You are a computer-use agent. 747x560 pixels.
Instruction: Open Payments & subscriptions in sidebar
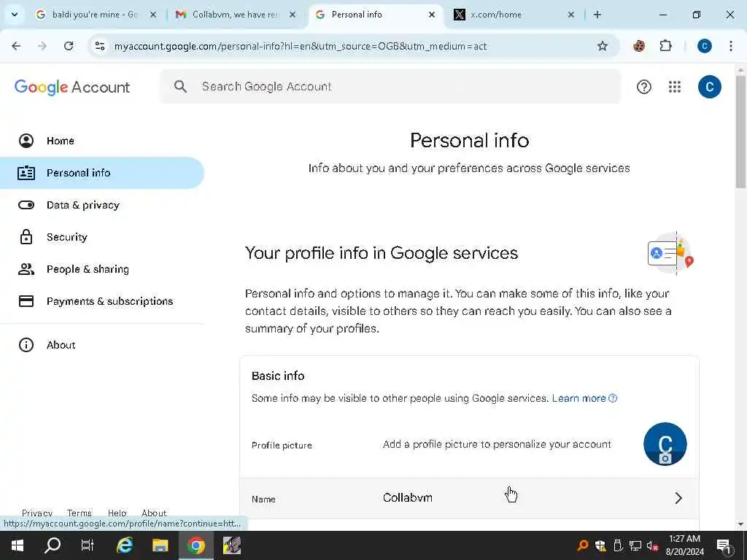(x=102, y=301)
